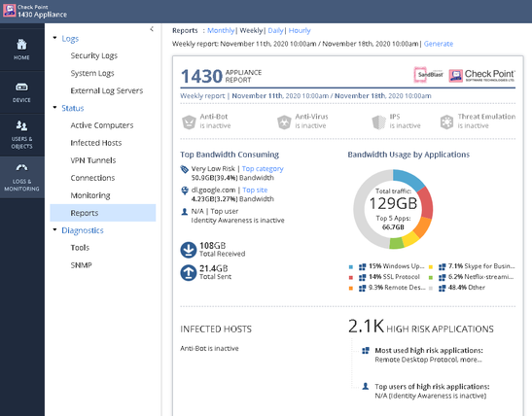This screenshot has height=416, width=532.
Task: Switch to the Monthly report
Action: (x=221, y=30)
